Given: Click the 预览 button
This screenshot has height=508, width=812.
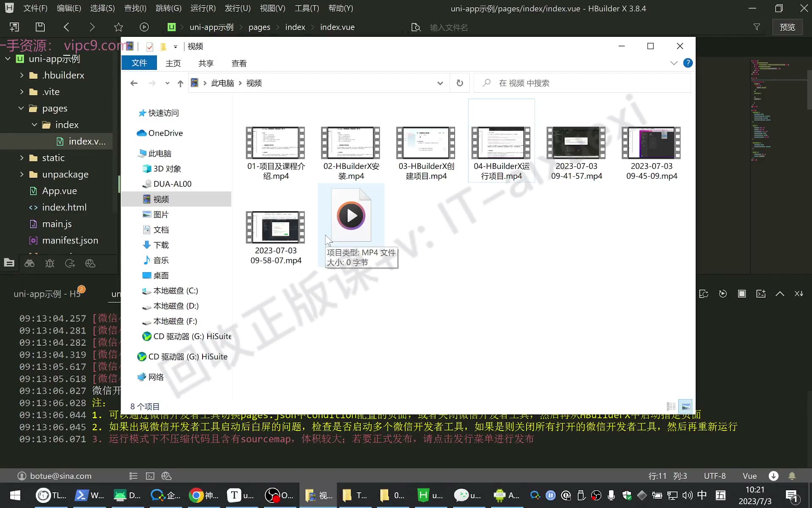Looking at the screenshot, I should [787, 27].
